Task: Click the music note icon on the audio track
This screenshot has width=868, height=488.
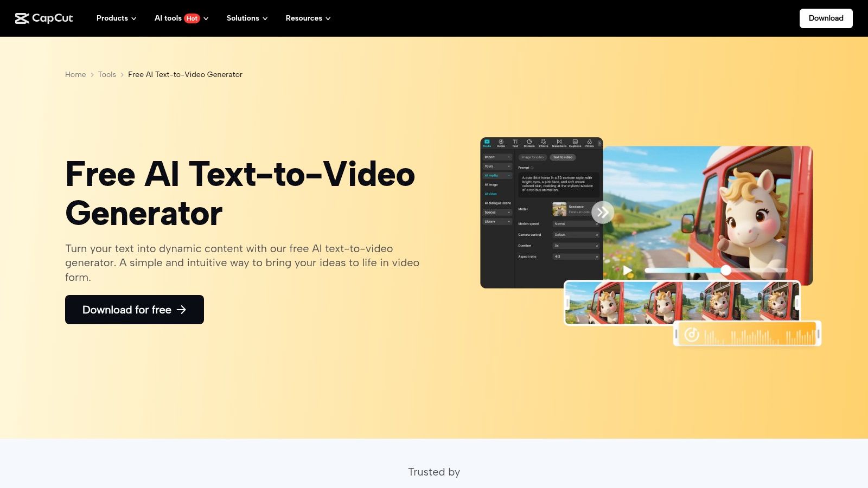Action: coord(692,335)
